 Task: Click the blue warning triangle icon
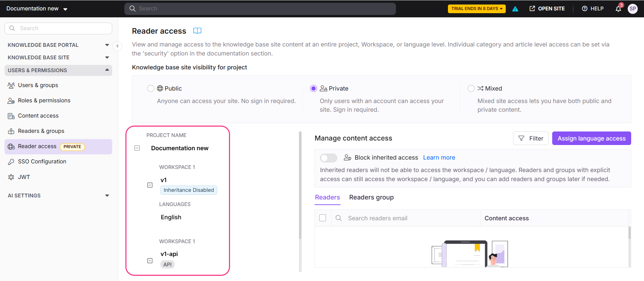515,9
